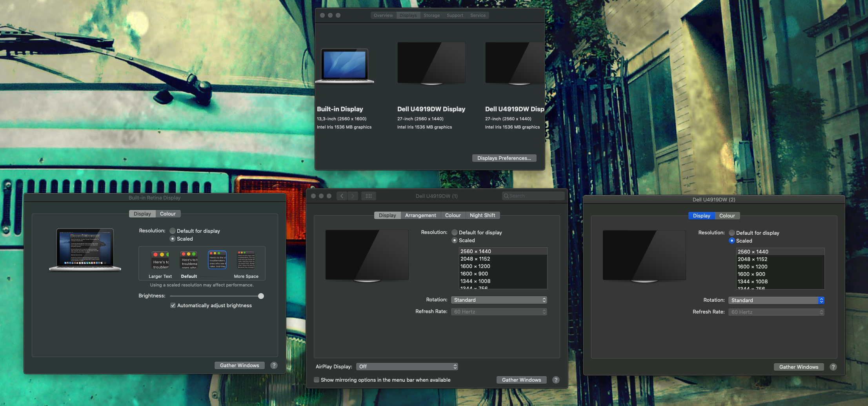Select 1600 × 900 in Dell U4919DW (1) list
This screenshot has height=406, width=868.
click(x=503, y=274)
